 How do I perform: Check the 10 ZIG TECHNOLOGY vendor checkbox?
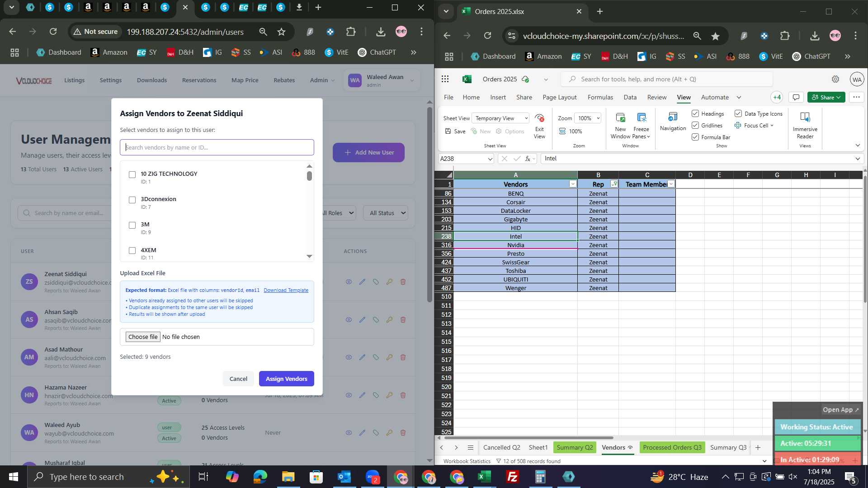pos(132,174)
